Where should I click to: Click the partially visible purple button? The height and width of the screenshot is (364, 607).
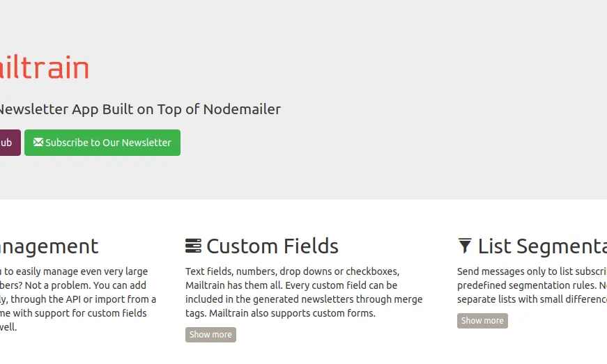10,143
